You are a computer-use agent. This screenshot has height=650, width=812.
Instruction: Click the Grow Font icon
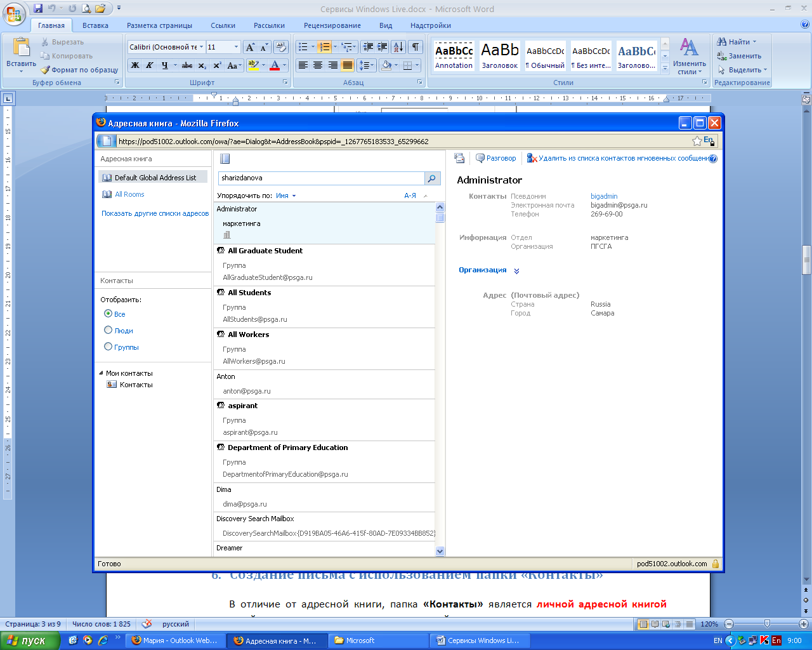click(x=250, y=47)
